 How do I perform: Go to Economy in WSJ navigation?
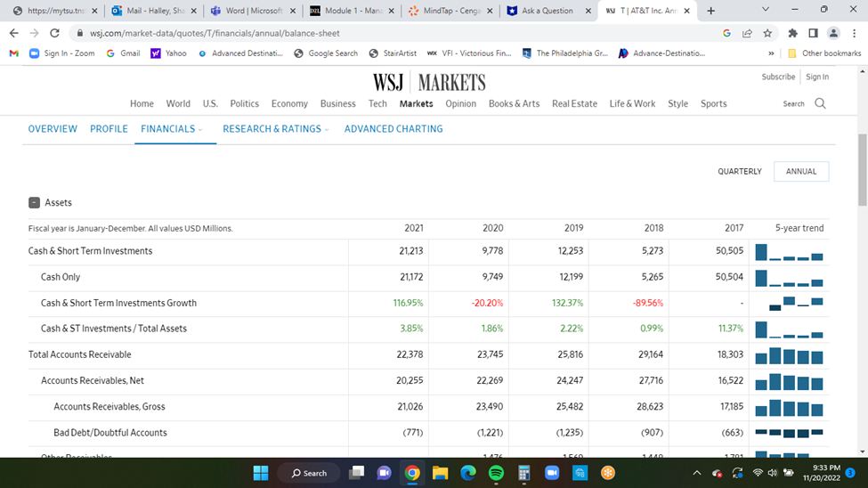click(289, 103)
